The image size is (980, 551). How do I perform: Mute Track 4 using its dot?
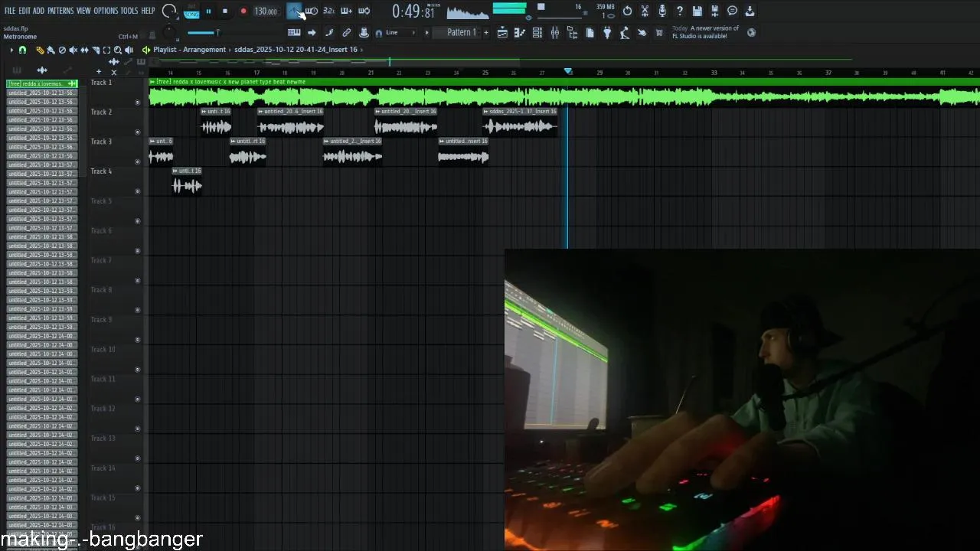pyautogui.click(x=138, y=191)
